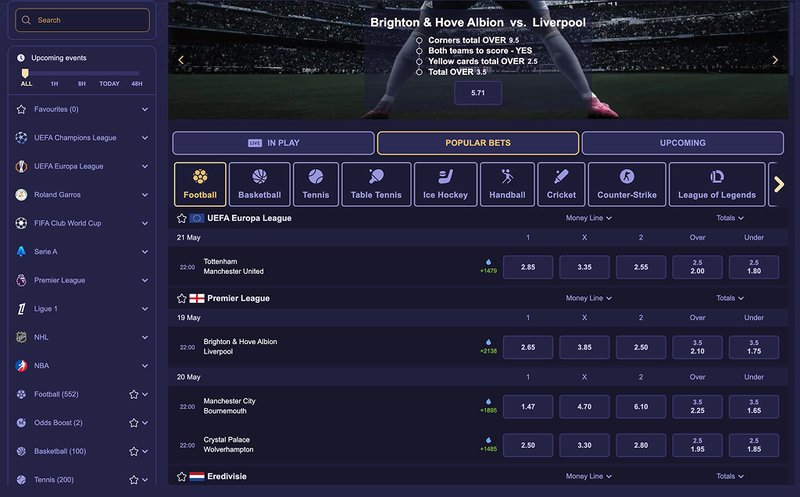
Task: Choose the Ice Hockey sport tile
Action: pyautogui.click(x=445, y=184)
